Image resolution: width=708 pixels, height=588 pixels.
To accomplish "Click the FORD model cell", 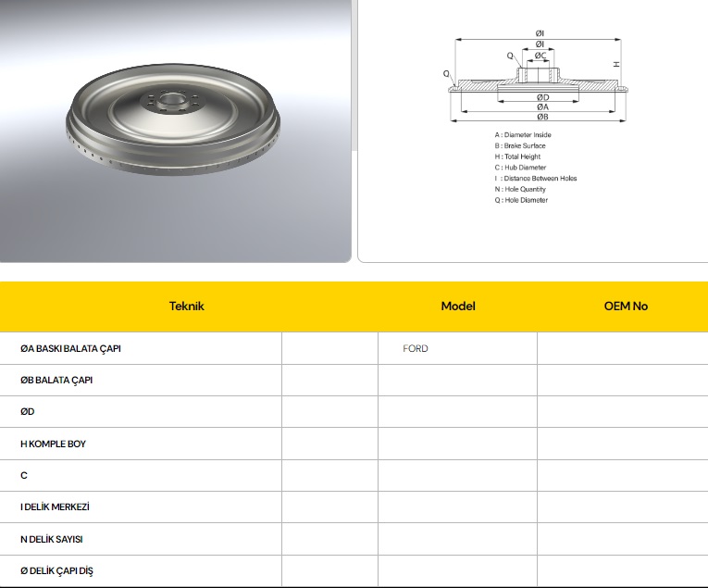I will click(x=416, y=349).
